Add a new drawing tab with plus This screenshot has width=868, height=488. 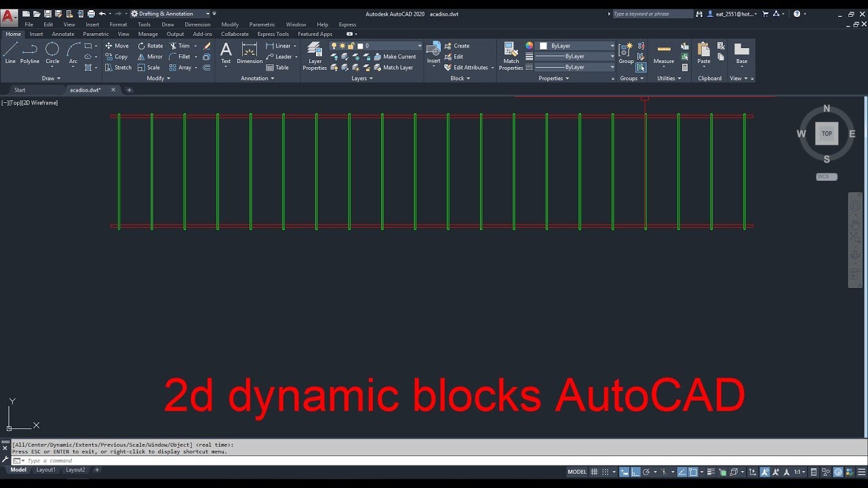(129, 90)
